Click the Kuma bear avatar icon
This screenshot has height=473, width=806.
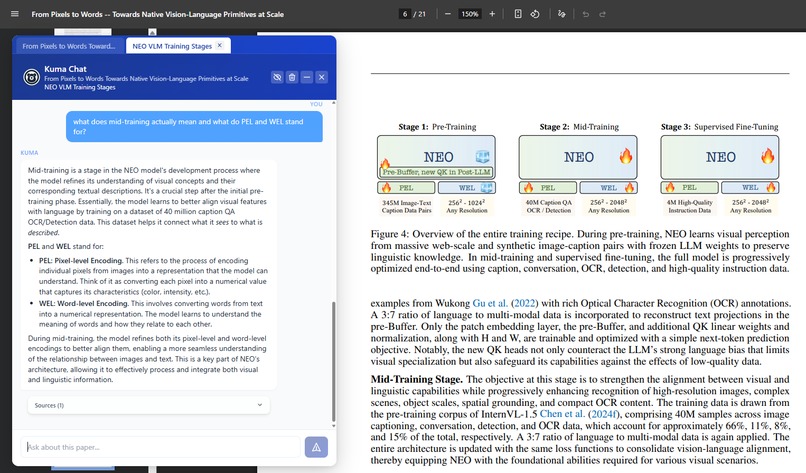tap(31, 77)
